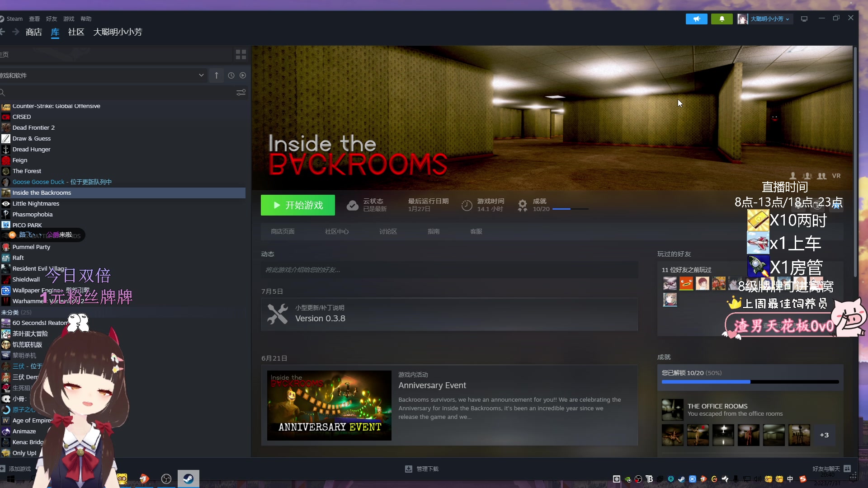This screenshot has width=868, height=488.
Task: Click the single-player feature icon
Action: tap(793, 176)
